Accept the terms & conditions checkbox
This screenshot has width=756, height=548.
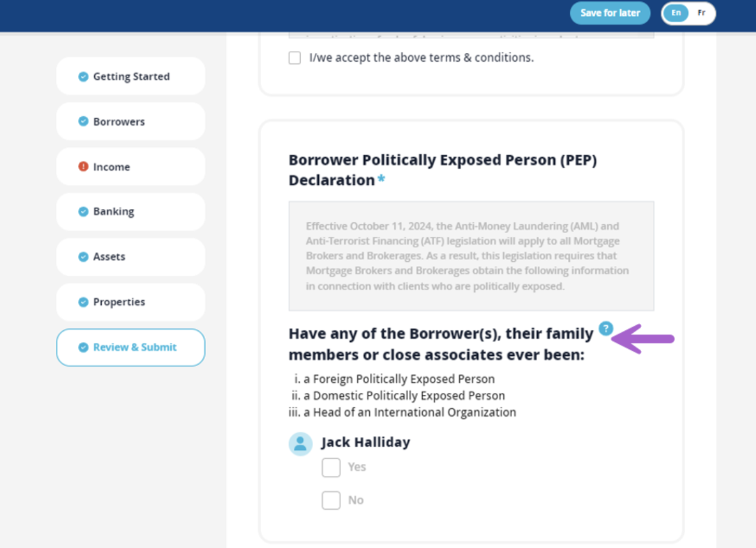pos(295,58)
